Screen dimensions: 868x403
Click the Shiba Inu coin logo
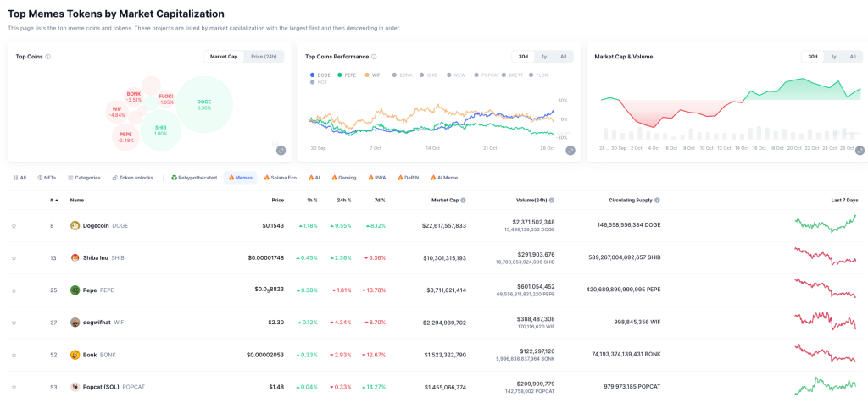[75, 258]
